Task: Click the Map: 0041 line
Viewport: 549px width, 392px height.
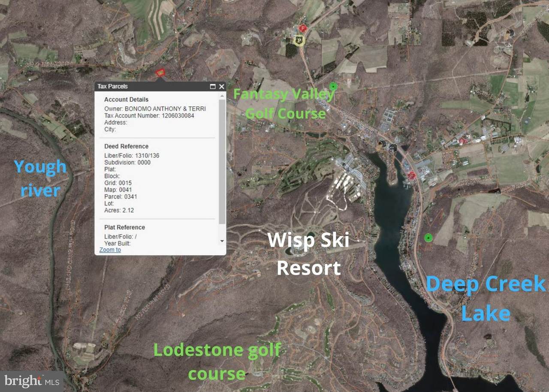Action: [118, 190]
